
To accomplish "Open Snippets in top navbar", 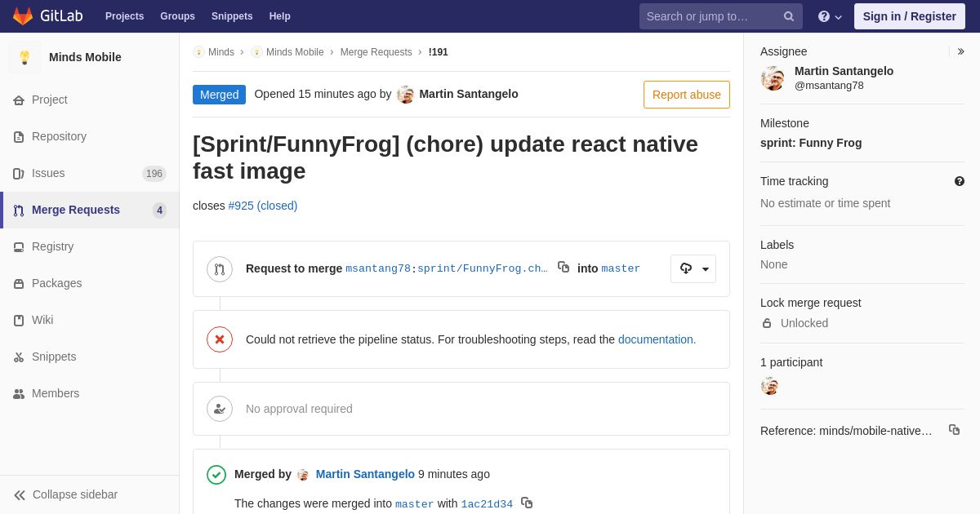I will click(232, 16).
